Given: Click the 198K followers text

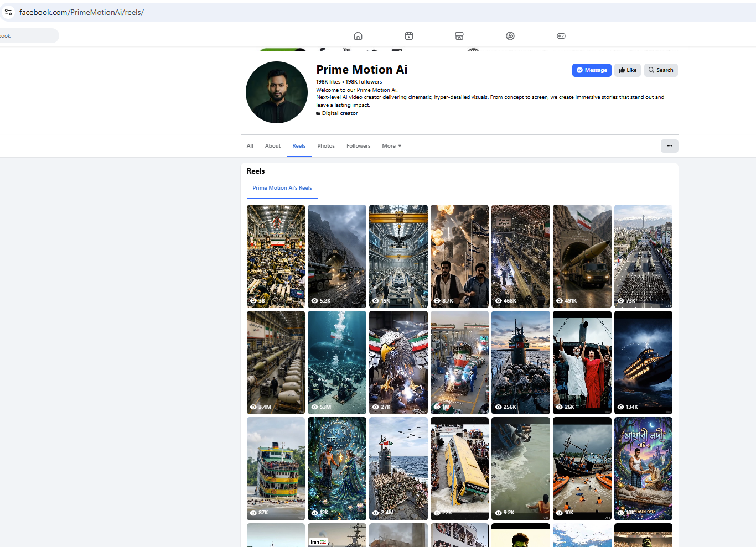Looking at the screenshot, I should click(x=364, y=82).
